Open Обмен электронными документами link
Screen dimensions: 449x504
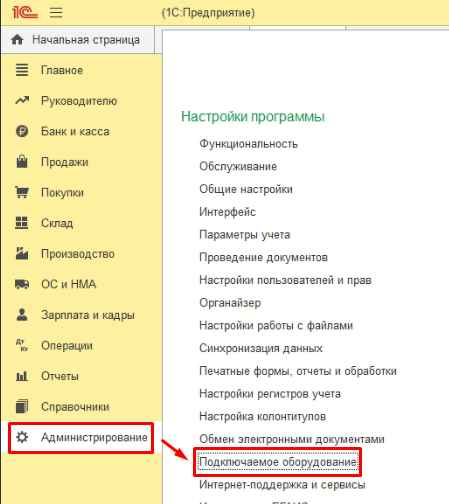click(x=292, y=439)
